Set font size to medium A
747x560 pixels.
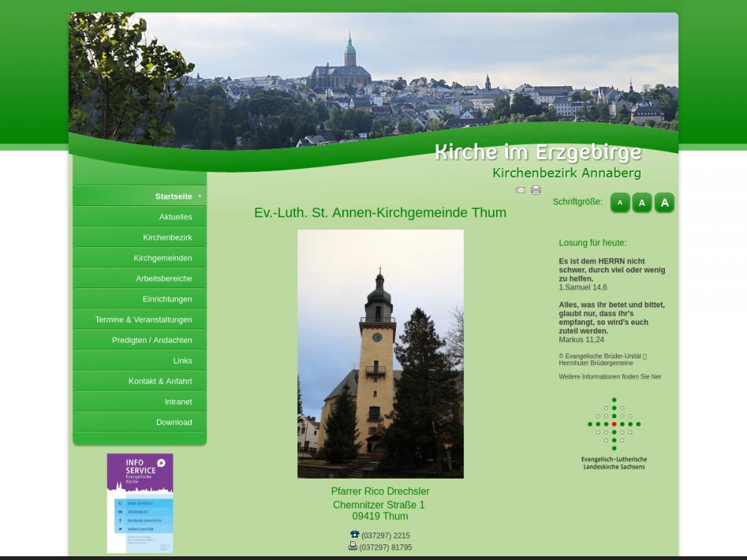coord(642,202)
